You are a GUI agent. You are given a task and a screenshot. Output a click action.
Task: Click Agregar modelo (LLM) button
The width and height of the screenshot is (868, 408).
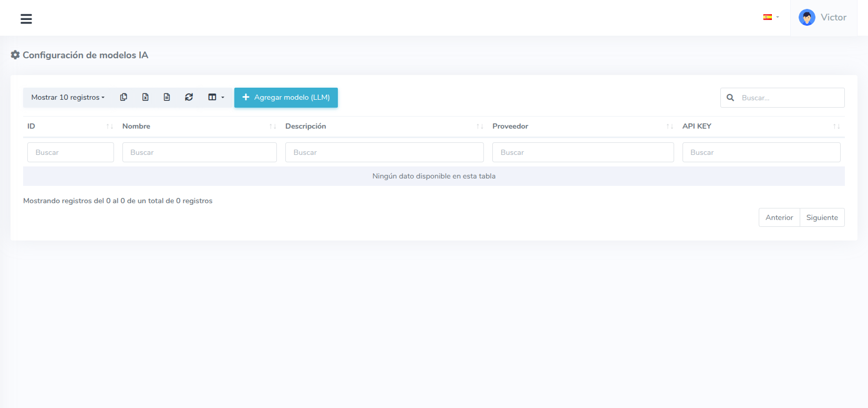point(286,97)
